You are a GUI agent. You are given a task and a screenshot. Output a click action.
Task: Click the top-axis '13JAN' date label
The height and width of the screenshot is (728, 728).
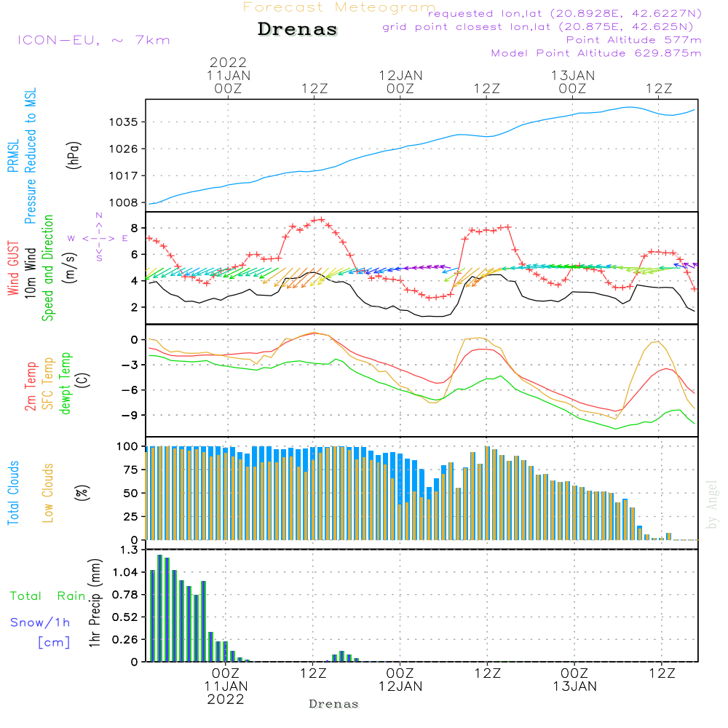pos(573,76)
